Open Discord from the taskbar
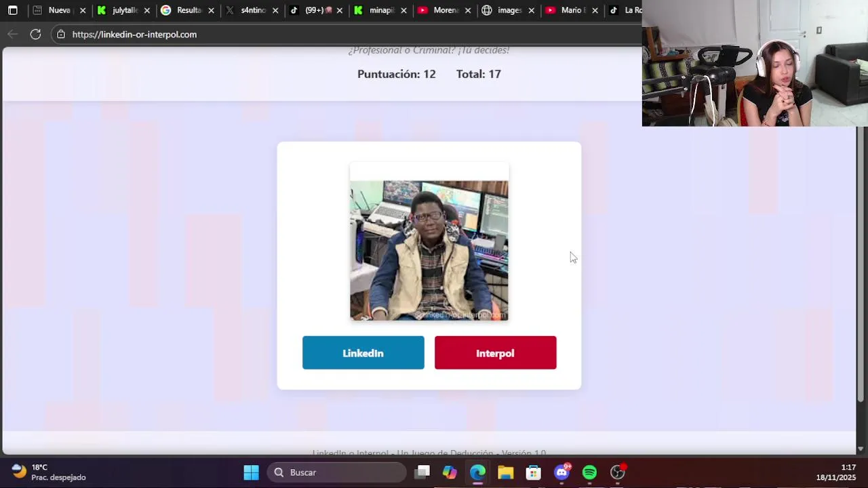Image resolution: width=868 pixels, height=488 pixels. [562, 472]
